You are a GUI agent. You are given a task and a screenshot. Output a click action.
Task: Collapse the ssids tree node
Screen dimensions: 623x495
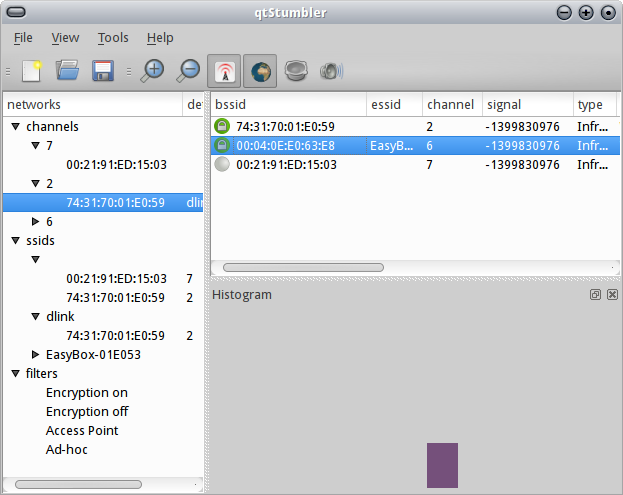click(x=16, y=241)
